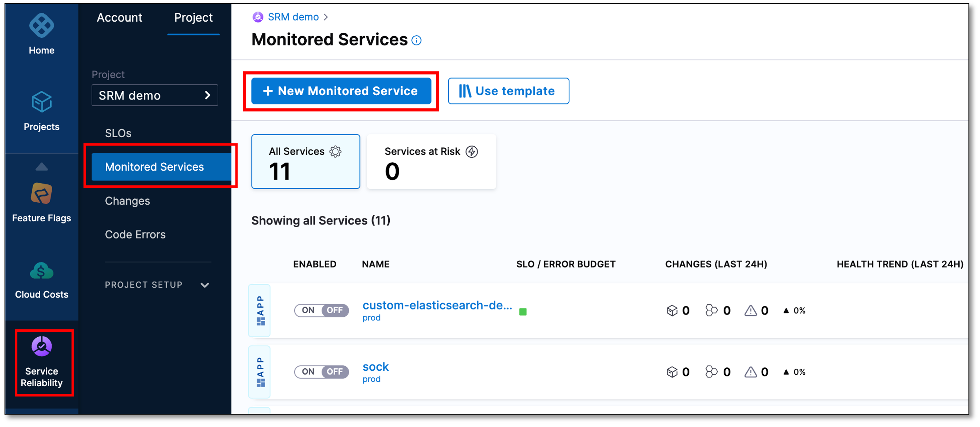Select the Services at Risk filter card
The width and height of the screenshot is (980, 427).
(431, 162)
